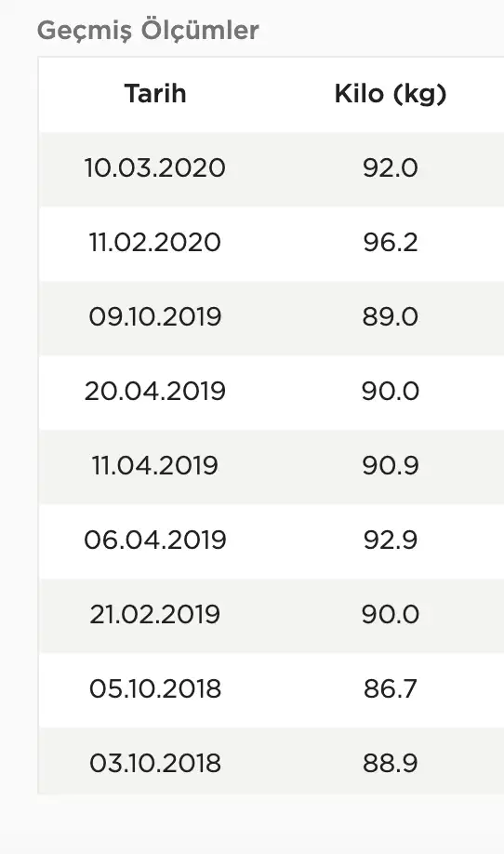Select the 06.04.2019 date cell
504x854 pixels.
(155, 540)
